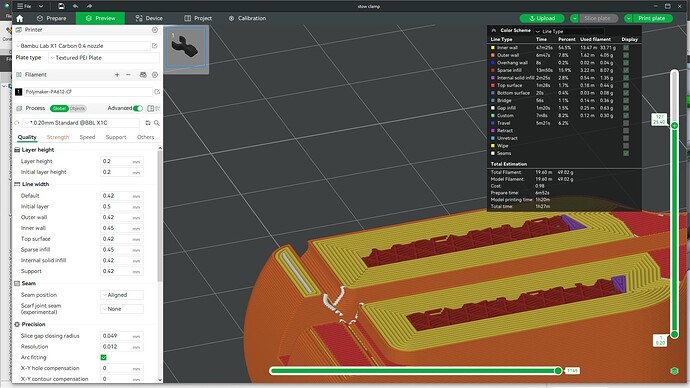Save the project with the floppy icon
The height and width of the screenshot is (388, 690).
pos(61,6)
